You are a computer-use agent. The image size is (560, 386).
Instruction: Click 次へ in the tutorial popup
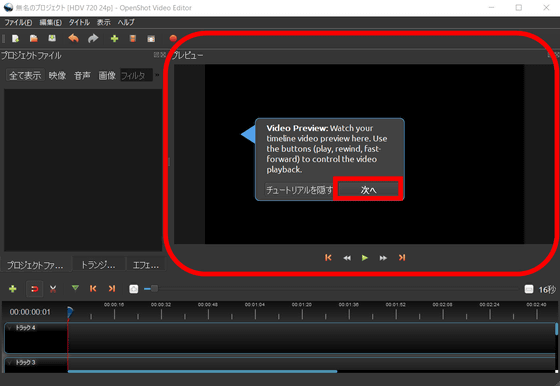(368, 190)
